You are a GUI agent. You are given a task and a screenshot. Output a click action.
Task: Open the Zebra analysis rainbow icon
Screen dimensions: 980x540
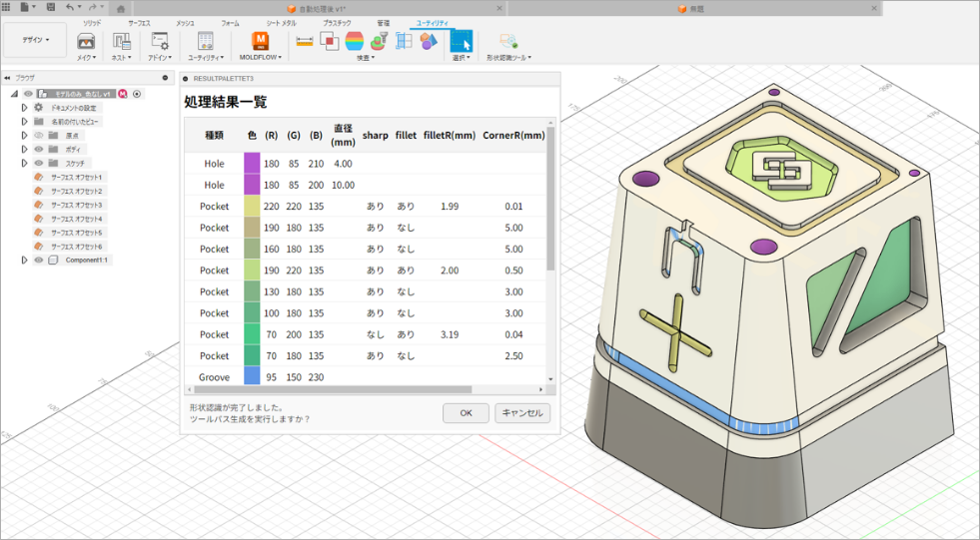[355, 41]
